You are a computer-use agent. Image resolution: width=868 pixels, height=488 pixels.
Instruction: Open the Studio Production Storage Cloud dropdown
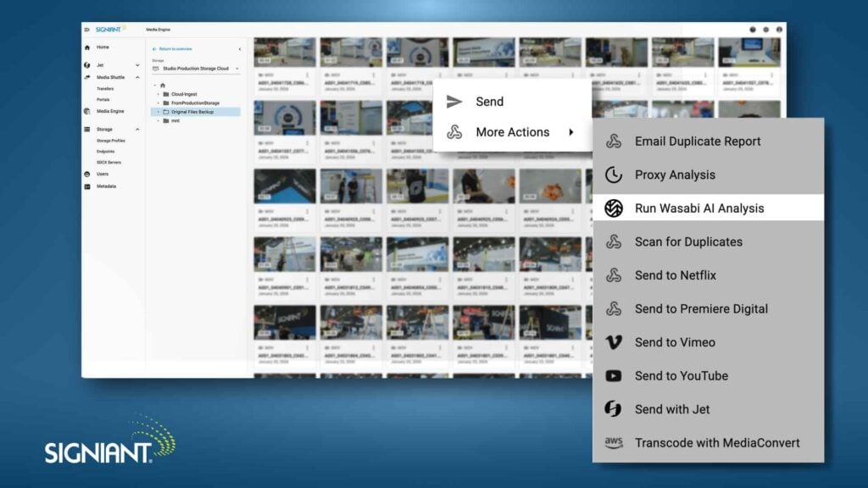[x=196, y=69]
